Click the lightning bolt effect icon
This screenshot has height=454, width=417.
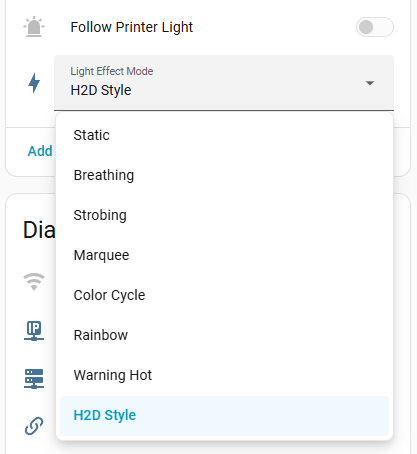[34, 83]
